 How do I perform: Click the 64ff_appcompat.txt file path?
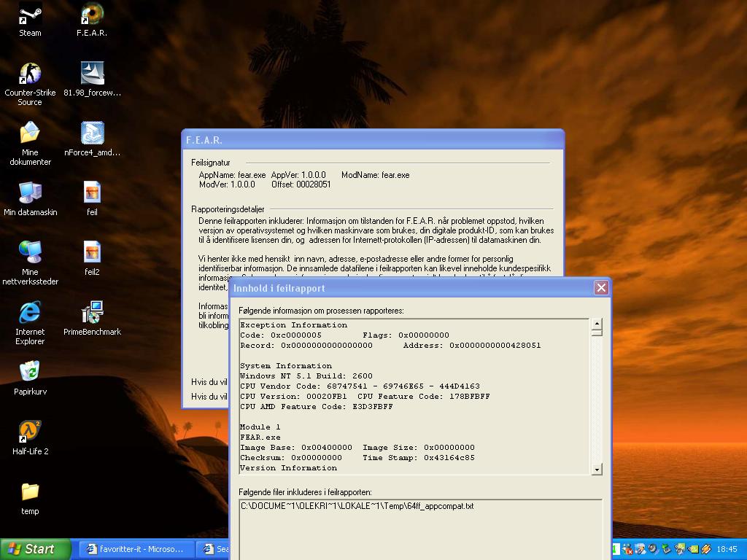click(357, 506)
